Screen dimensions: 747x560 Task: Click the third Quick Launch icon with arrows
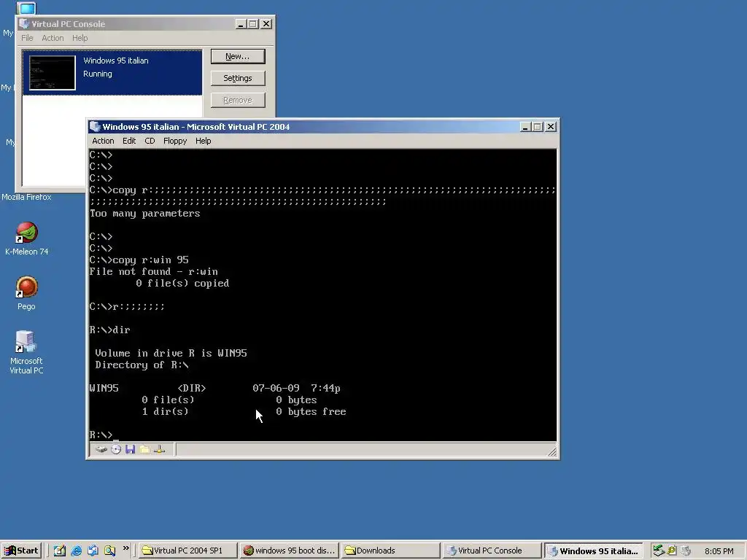(93, 551)
